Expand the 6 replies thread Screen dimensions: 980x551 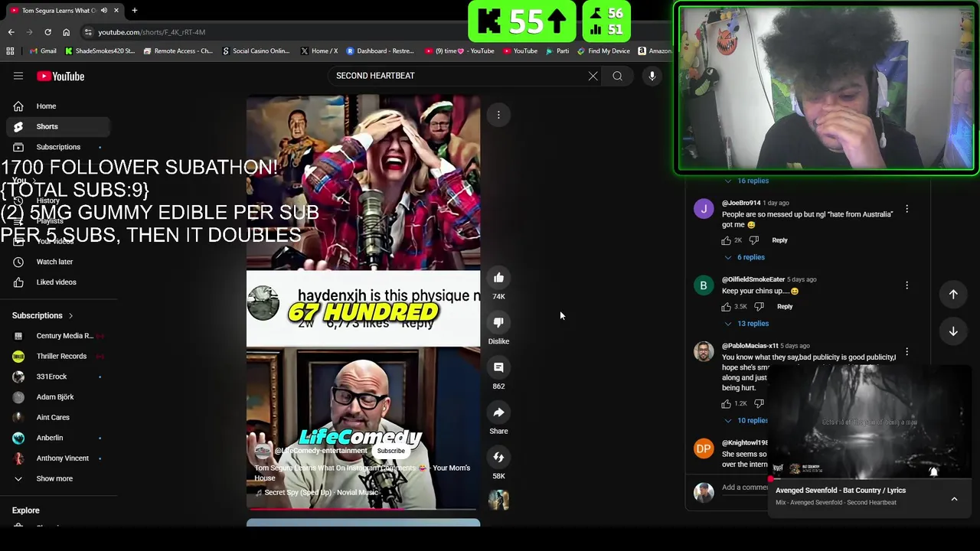click(744, 257)
